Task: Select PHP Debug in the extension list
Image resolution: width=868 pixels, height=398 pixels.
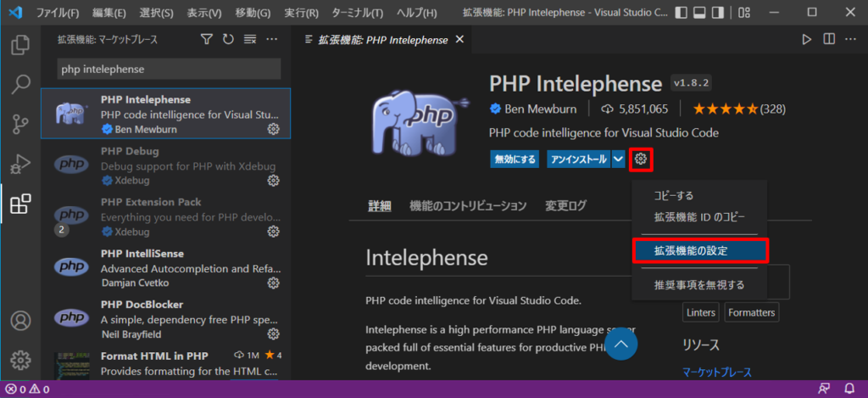Action: (x=165, y=165)
